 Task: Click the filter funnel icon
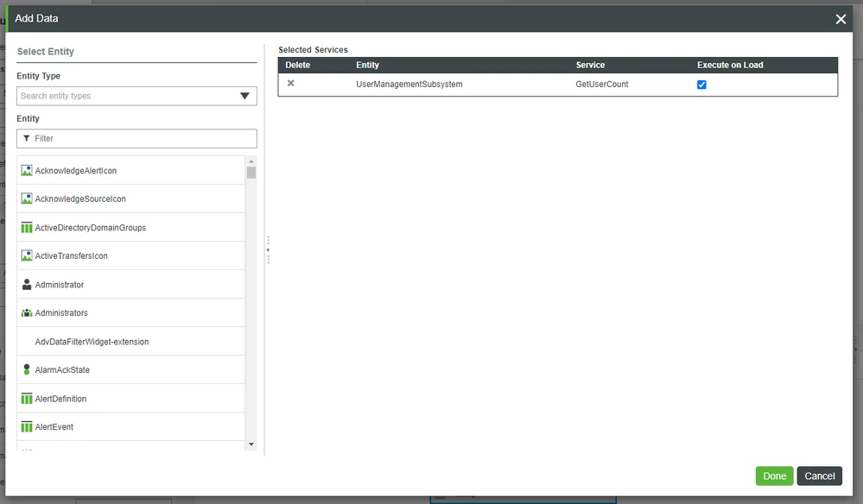(x=27, y=138)
